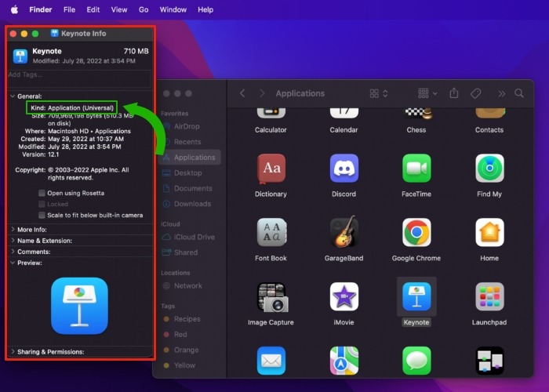Open the Maps app icon
Image resolution: width=549 pixels, height=392 pixels.
[x=344, y=361]
